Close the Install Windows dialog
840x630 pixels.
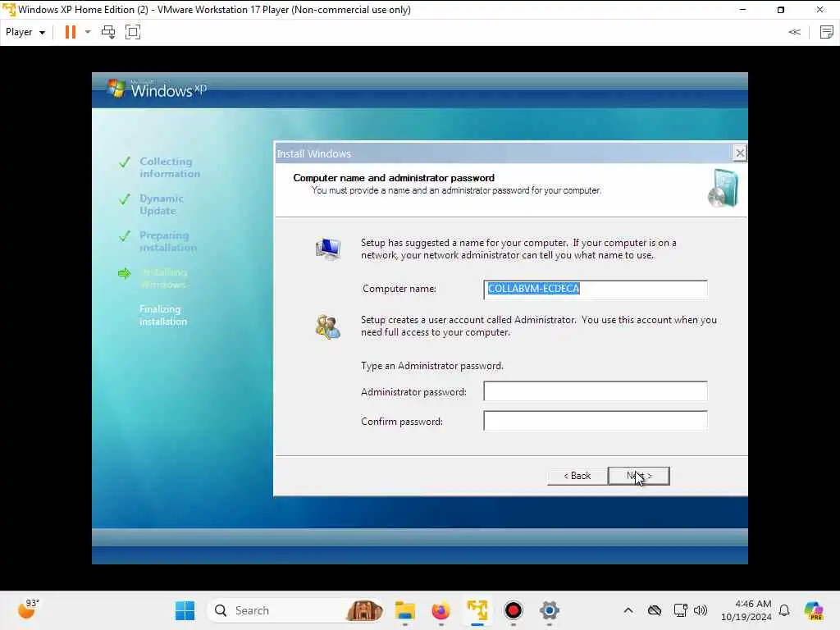tap(740, 153)
